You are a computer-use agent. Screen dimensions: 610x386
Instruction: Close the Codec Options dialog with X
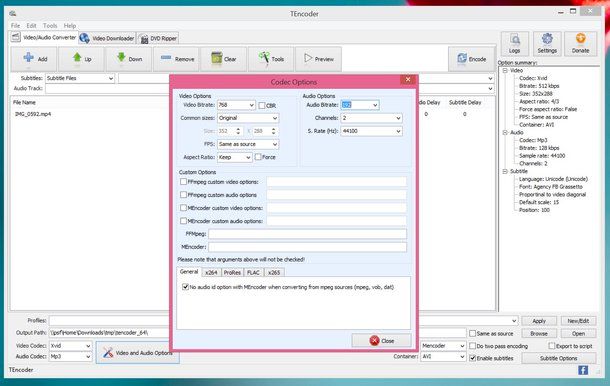point(408,79)
